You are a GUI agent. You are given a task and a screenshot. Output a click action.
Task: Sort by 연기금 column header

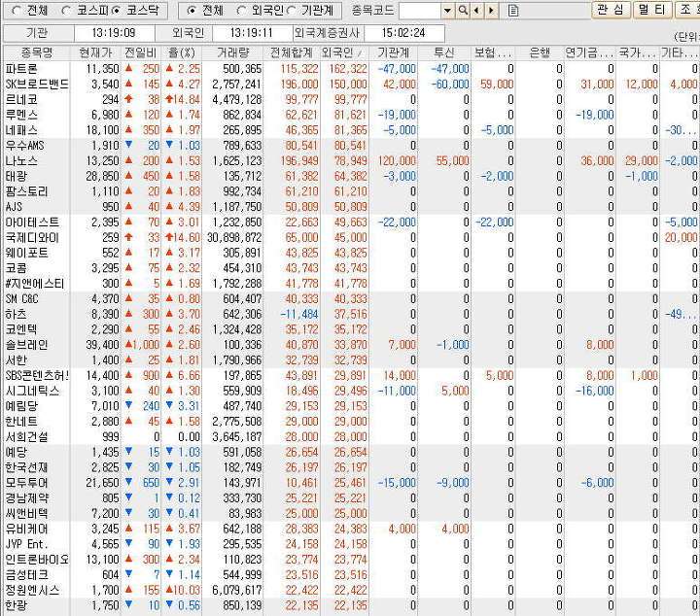coord(589,52)
